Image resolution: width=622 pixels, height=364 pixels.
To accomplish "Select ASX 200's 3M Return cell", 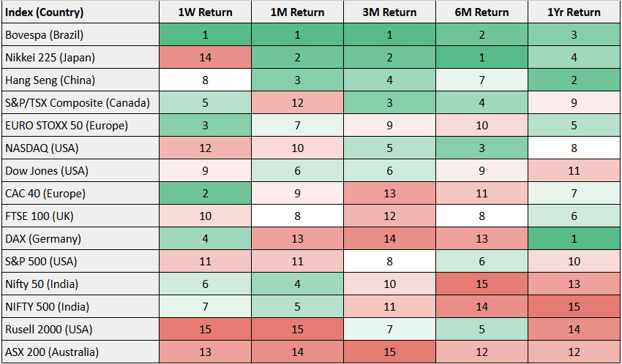I will [389, 352].
